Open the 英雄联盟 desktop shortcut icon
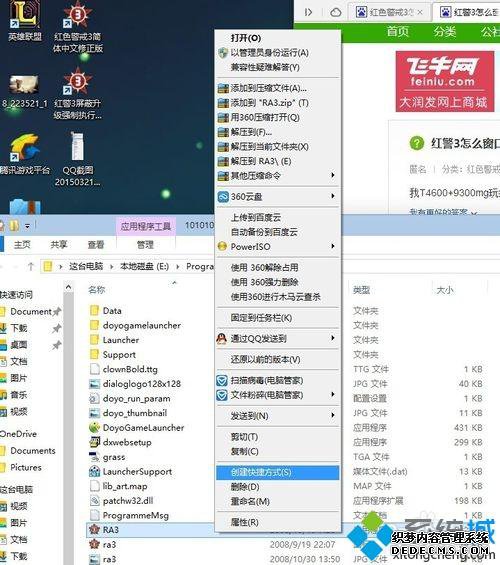The width and height of the screenshot is (500, 565). pos(24,15)
